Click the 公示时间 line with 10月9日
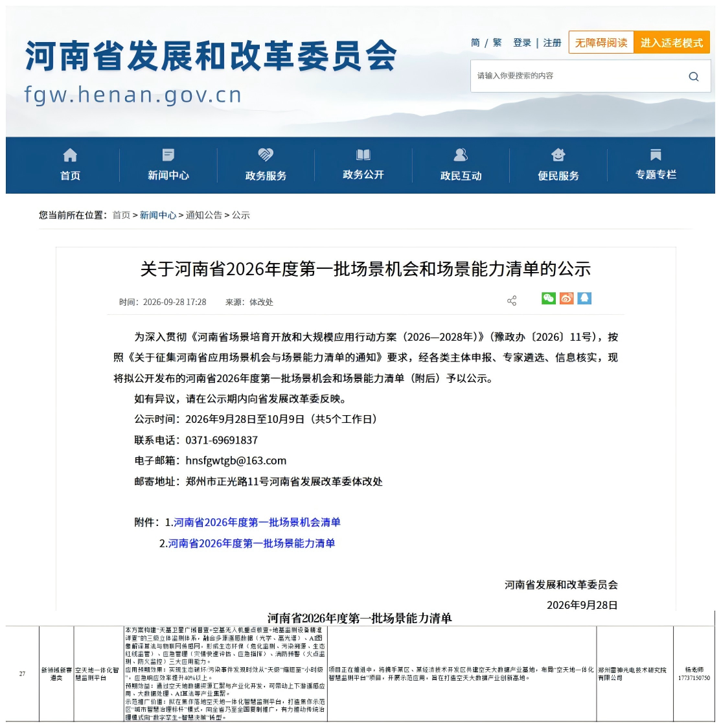 coord(255,419)
